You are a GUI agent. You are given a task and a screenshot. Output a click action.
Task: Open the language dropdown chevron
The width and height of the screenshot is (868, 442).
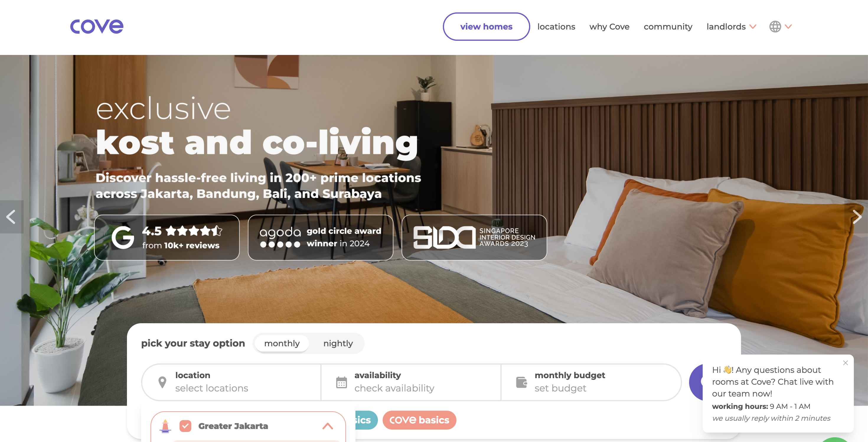pos(788,27)
